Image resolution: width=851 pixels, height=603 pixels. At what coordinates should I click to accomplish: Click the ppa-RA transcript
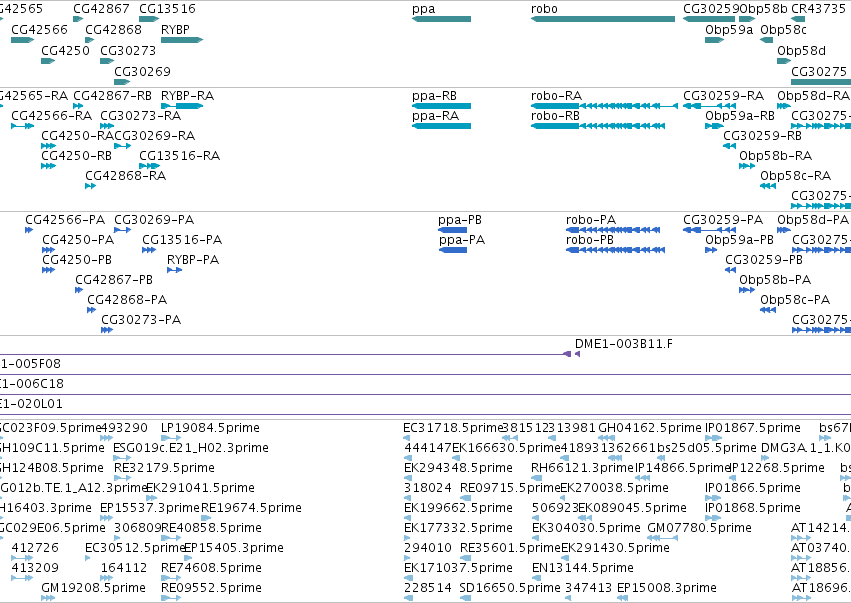[441, 126]
